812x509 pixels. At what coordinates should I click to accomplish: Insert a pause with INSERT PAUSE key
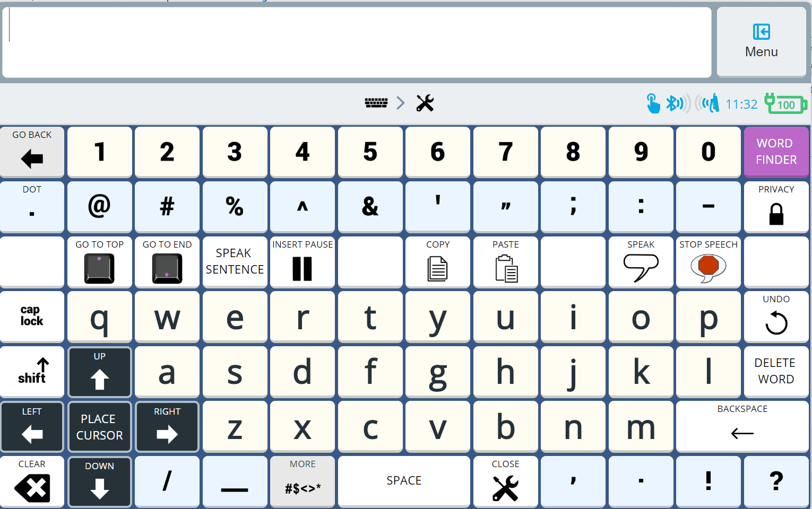click(x=303, y=262)
